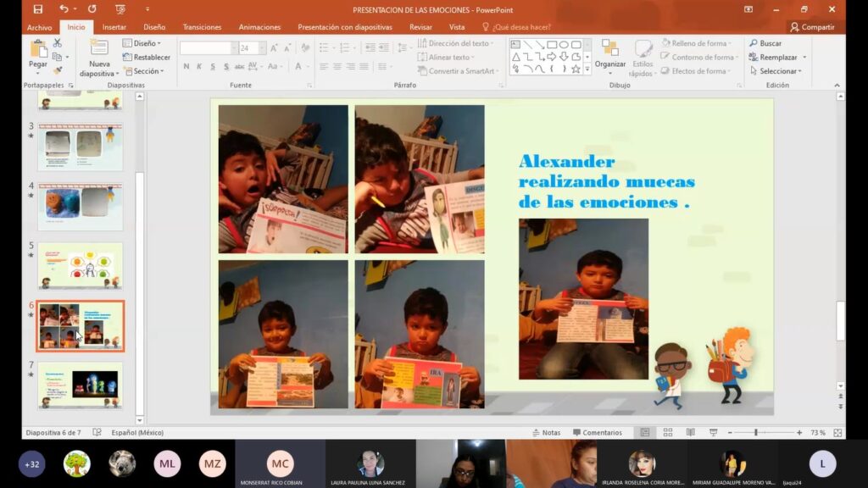
Task: Add a new slide with Nueva diapositiva
Action: (x=99, y=58)
